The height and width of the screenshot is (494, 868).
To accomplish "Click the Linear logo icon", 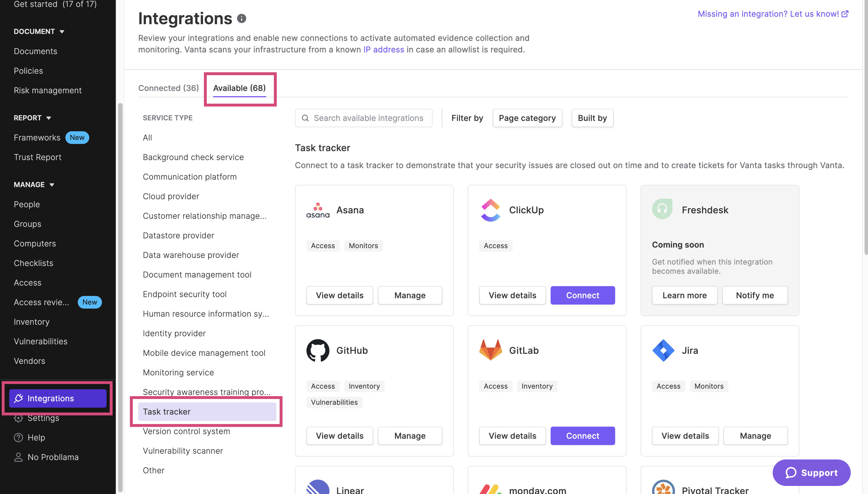I will click(318, 487).
